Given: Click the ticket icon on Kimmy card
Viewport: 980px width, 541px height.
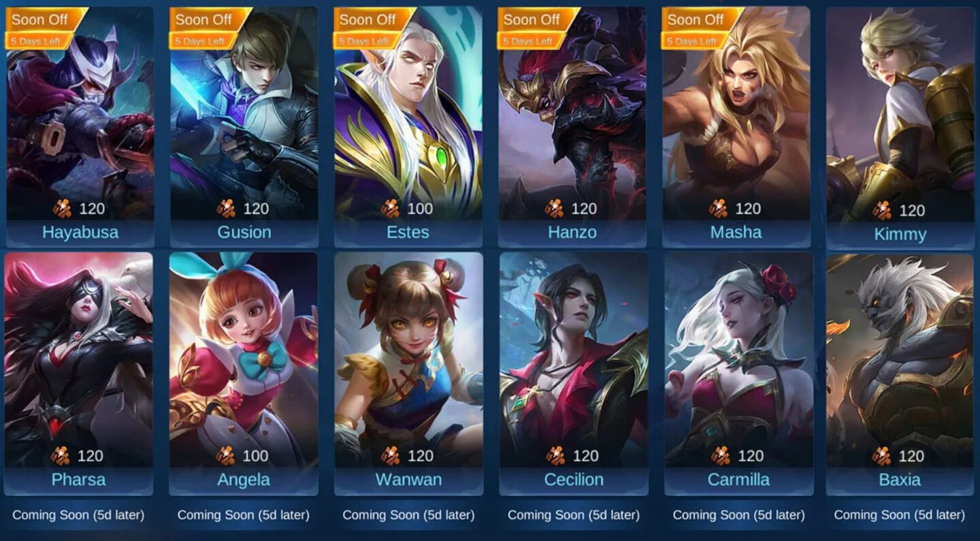Looking at the screenshot, I should click(882, 210).
